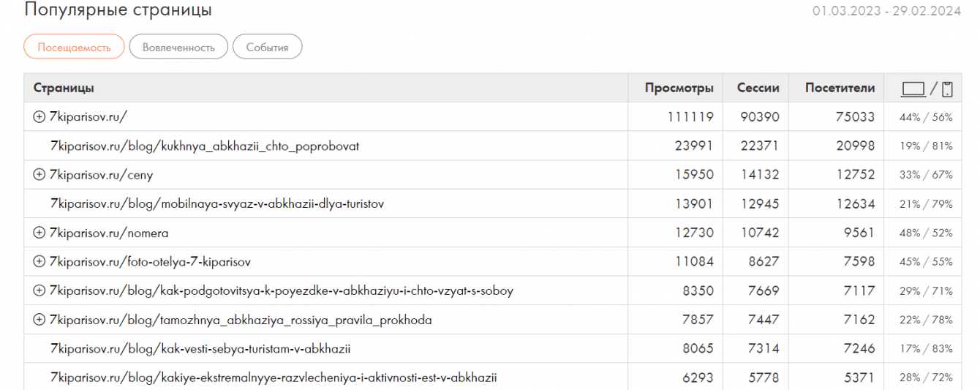
Task: Click the desktop device icon in header
Action: click(x=913, y=89)
